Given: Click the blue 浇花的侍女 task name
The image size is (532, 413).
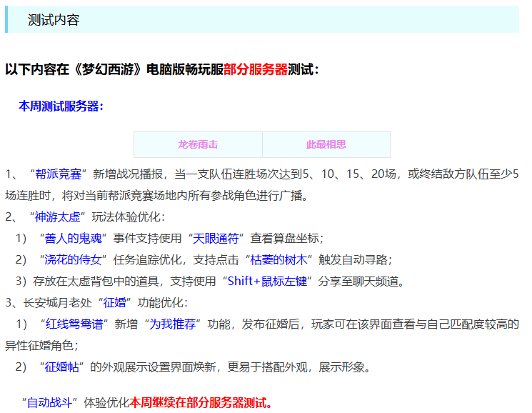Looking at the screenshot, I should pos(70,259).
